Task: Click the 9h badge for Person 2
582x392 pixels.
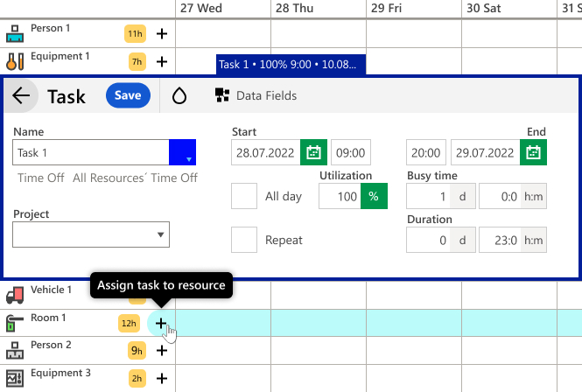Action: pyautogui.click(x=137, y=350)
